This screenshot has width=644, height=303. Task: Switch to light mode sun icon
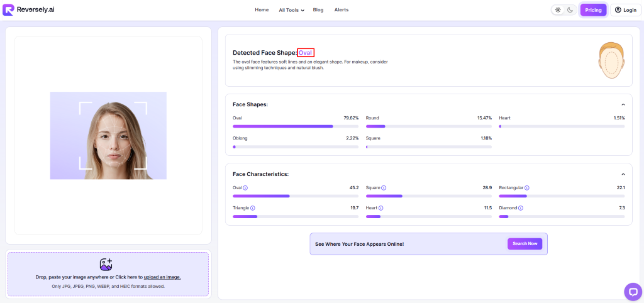558,10
